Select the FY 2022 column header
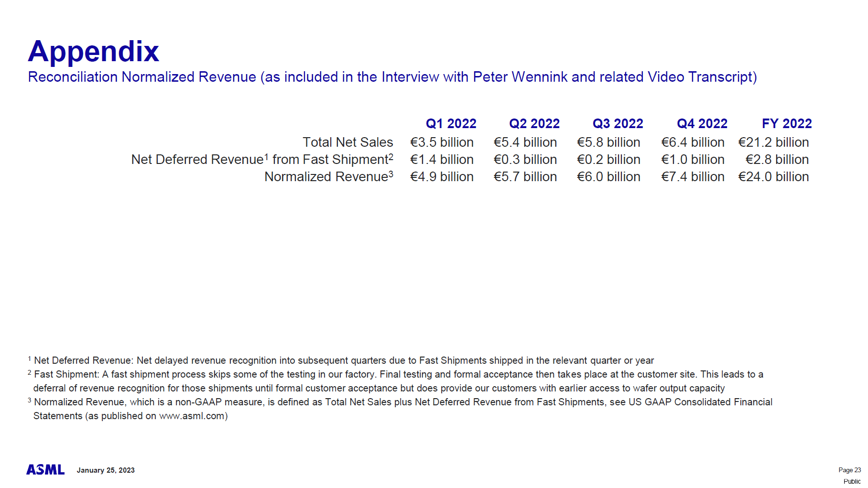 coord(787,124)
